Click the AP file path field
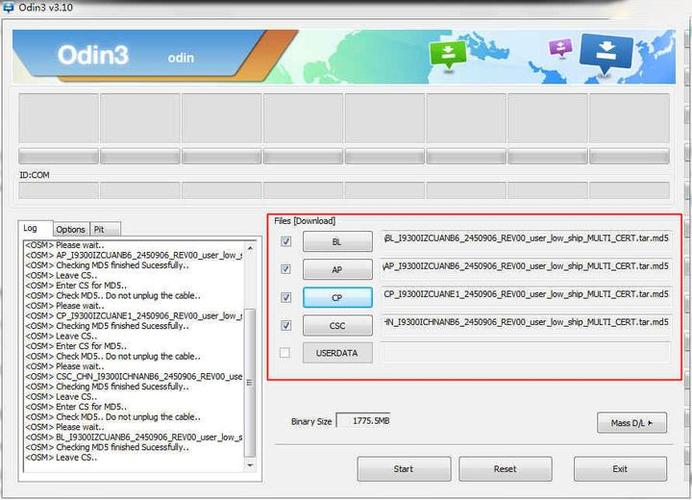The height and width of the screenshot is (500, 692). point(525,267)
